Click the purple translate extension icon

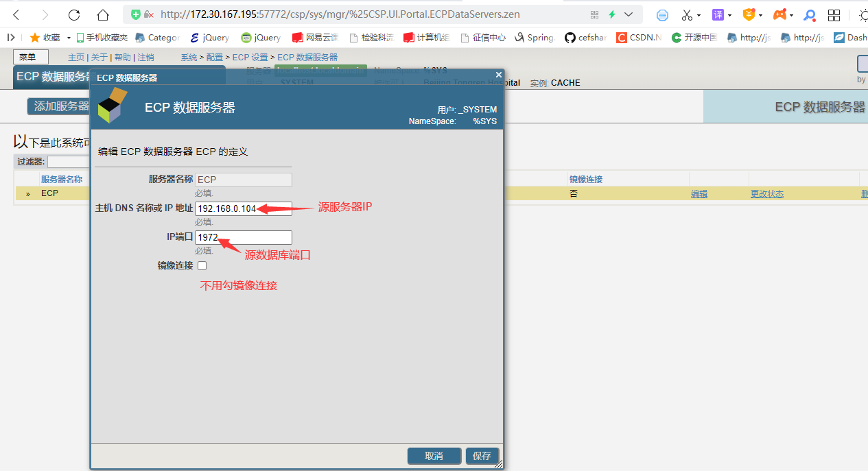tap(718, 15)
